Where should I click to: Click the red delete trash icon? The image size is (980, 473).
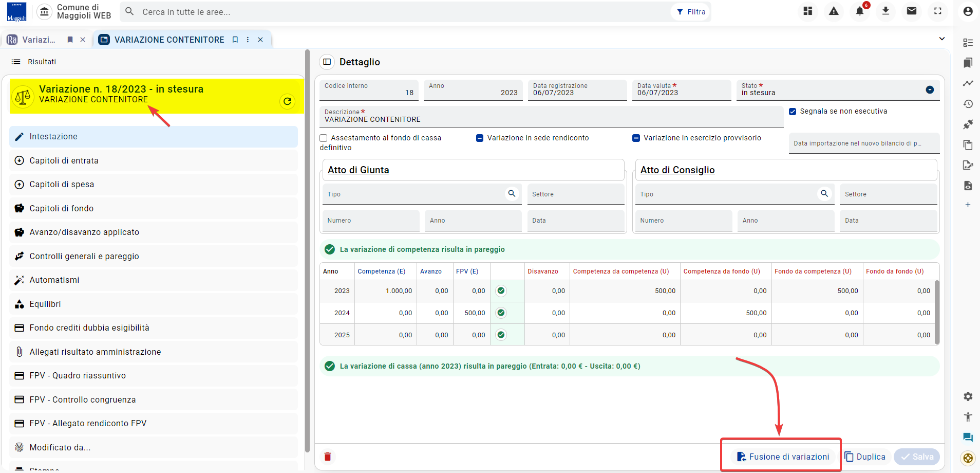tap(328, 457)
